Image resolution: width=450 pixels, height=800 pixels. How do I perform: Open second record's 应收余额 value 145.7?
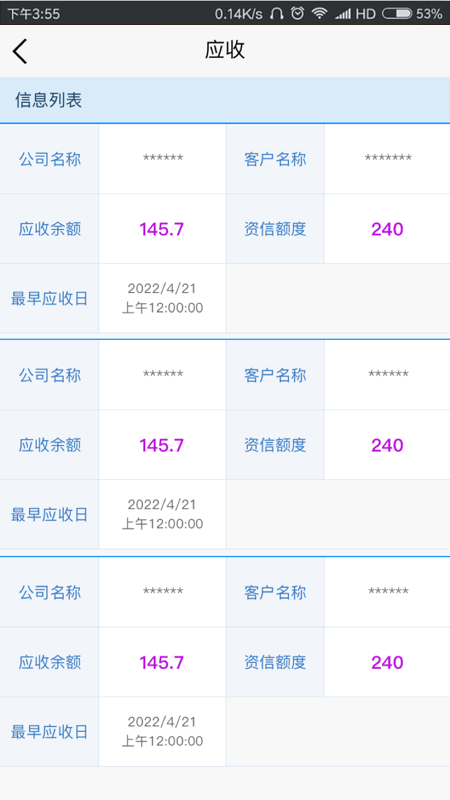coord(162,445)
